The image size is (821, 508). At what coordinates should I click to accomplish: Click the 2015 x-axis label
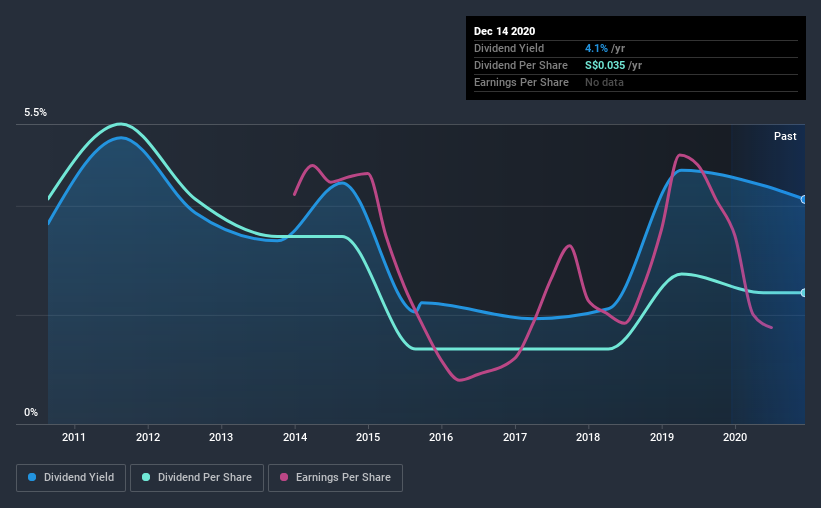click(x=368, y=437)
